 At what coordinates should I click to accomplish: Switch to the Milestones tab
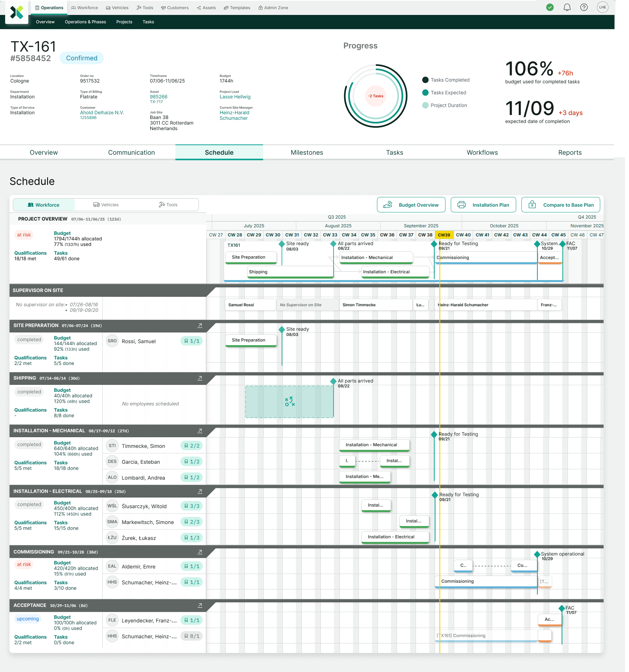(x=307, y=153)
